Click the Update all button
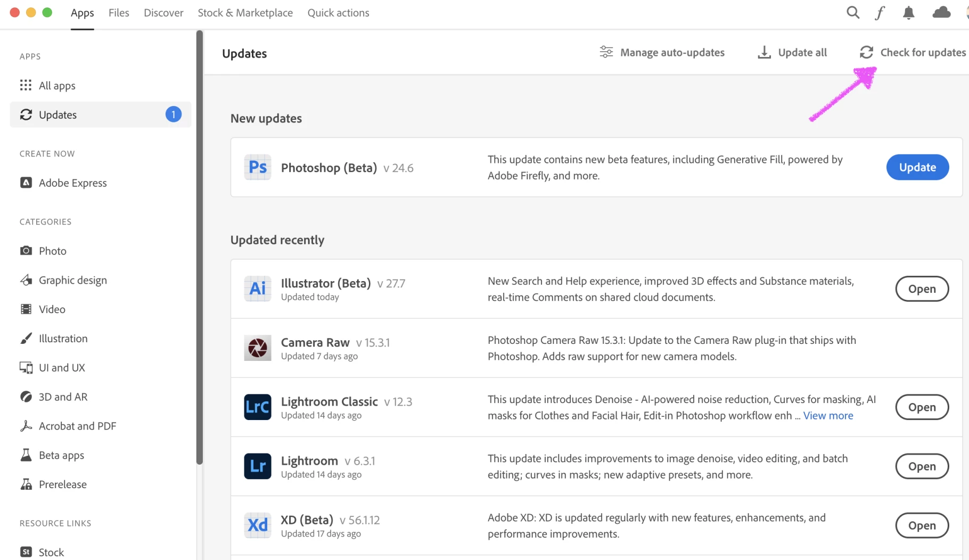 coord(792,52)
